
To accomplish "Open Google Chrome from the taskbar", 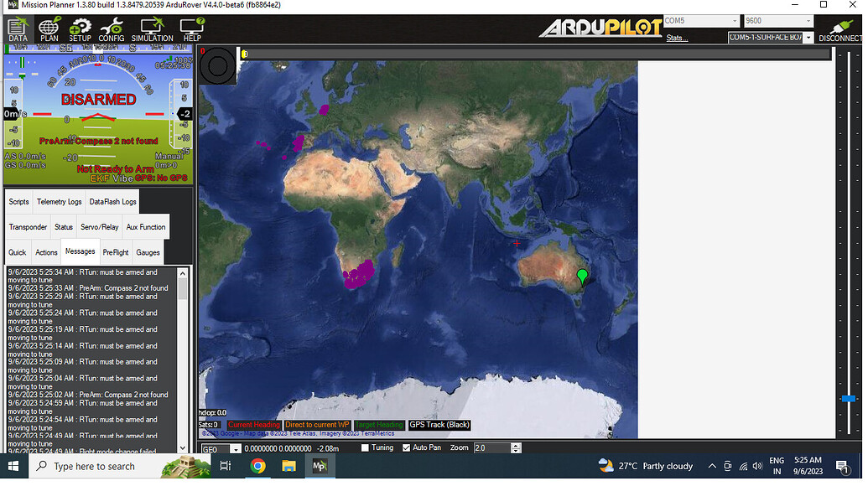I will [x=257, y=466].
